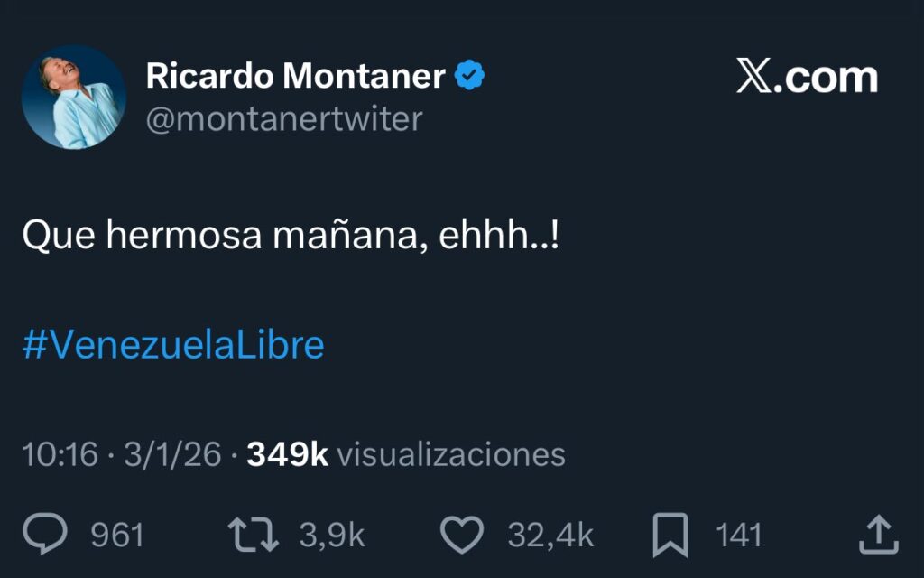Image resolution: width=924 pixels, height=578 pixels.
Task: Open the Ricardo Montaner display name link
Action: (x=295, y=77)
